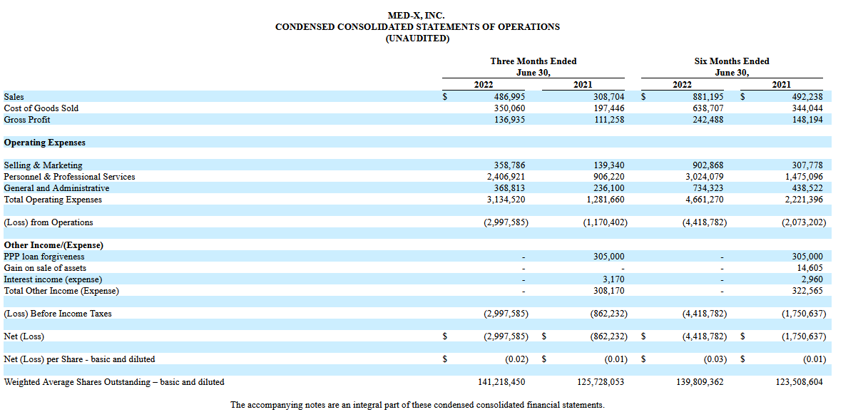Select Loss from Operations value (2,073,202)
The height and width of the screenshot is (412, 868).
[804, 222]
